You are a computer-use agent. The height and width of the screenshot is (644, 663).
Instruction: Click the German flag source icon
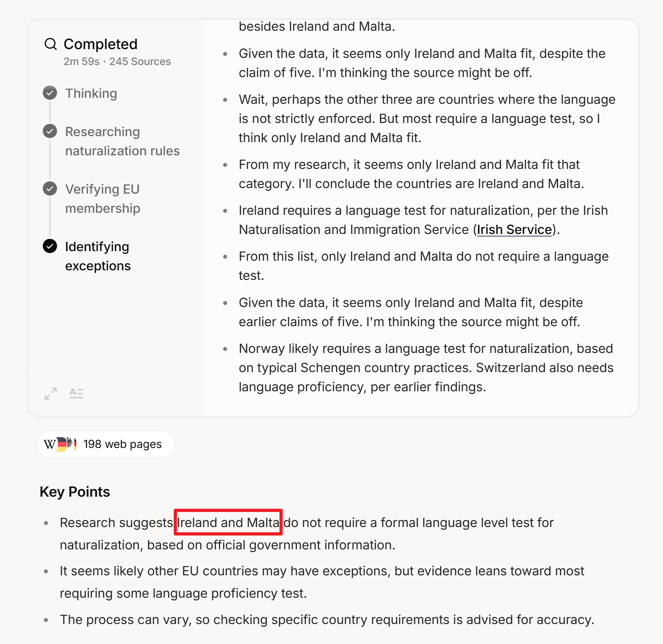click(62, 444)
